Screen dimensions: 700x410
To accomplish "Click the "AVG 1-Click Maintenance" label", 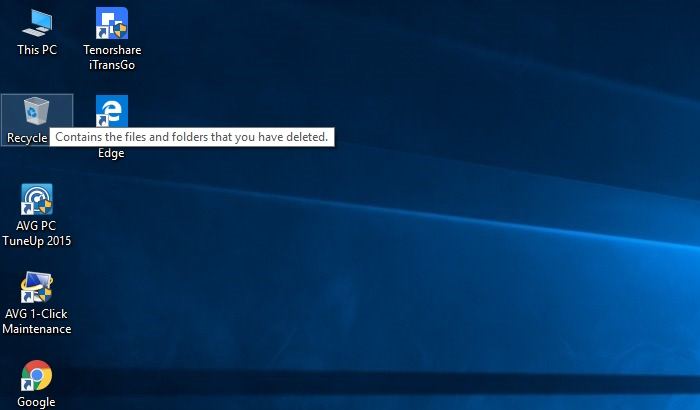I will (x=37, y=321).
